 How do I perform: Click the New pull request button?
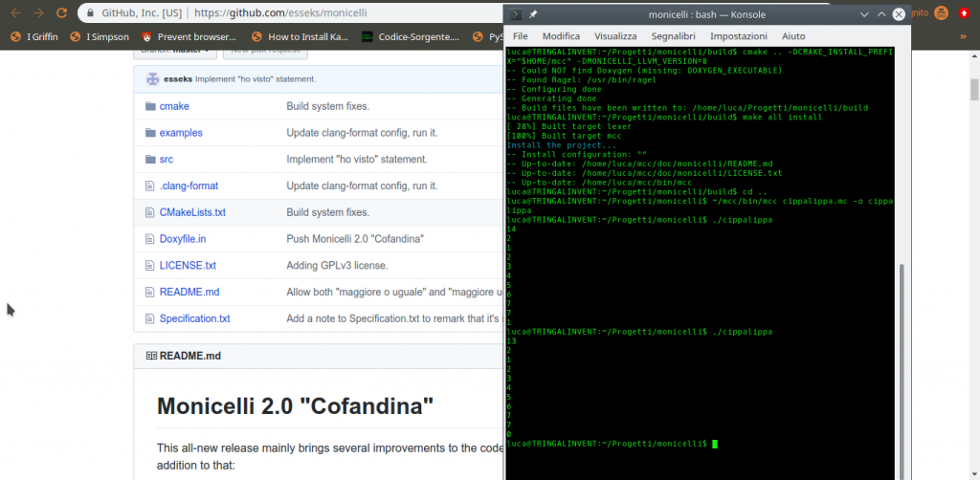pyautogui.click(x=265, y=51)
